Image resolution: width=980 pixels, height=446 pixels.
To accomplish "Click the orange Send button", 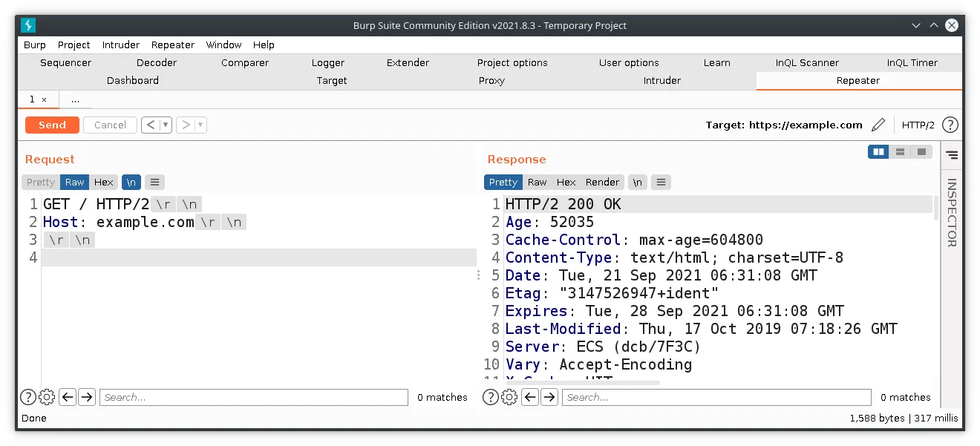I will pos(52,125).
